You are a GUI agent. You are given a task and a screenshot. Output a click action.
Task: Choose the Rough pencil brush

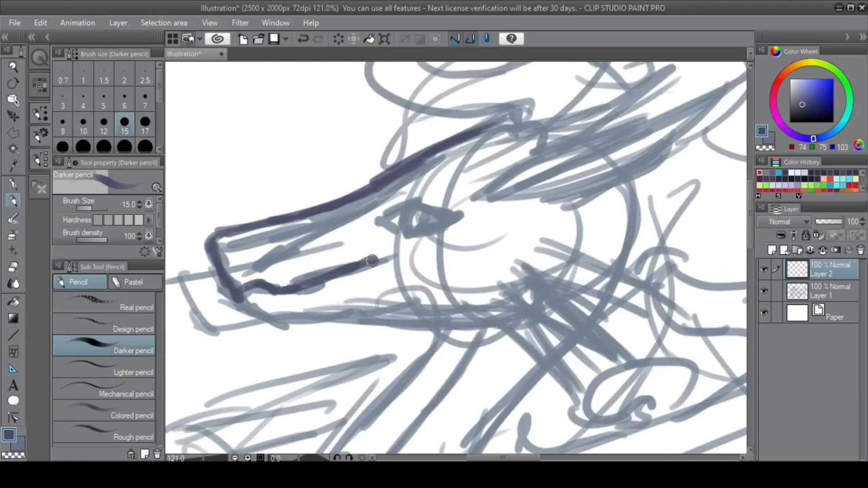(x=104, y=432)
